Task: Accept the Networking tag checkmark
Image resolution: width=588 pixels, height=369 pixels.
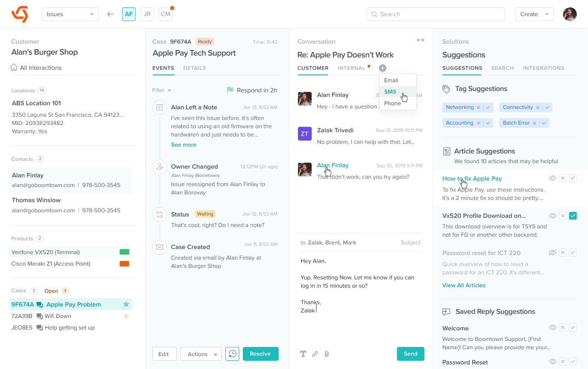Action: [488, 108]
